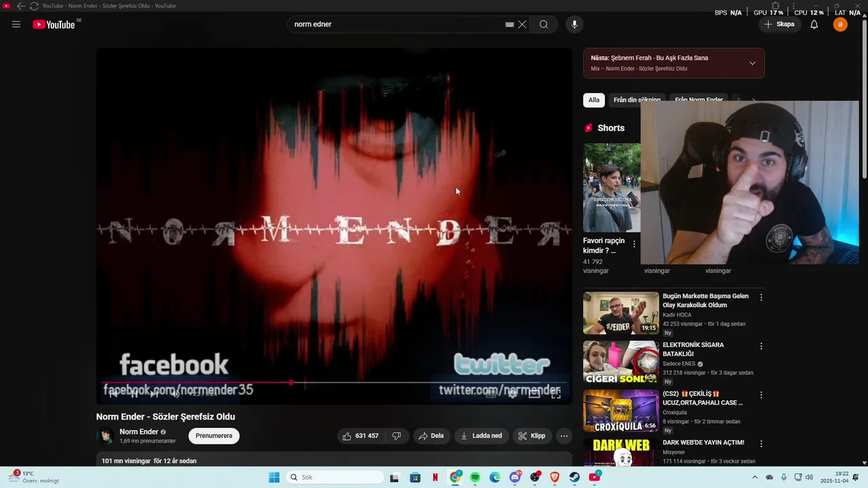Dislike the video with the thumbs-down
The image size is (868, 488).
[397, 436]
